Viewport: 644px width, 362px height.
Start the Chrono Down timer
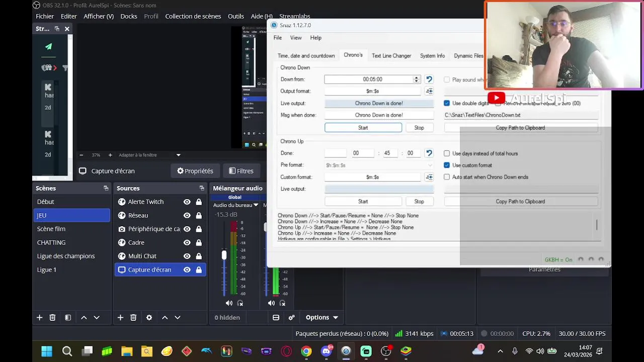pyautogui.click(x=363, y=128)
